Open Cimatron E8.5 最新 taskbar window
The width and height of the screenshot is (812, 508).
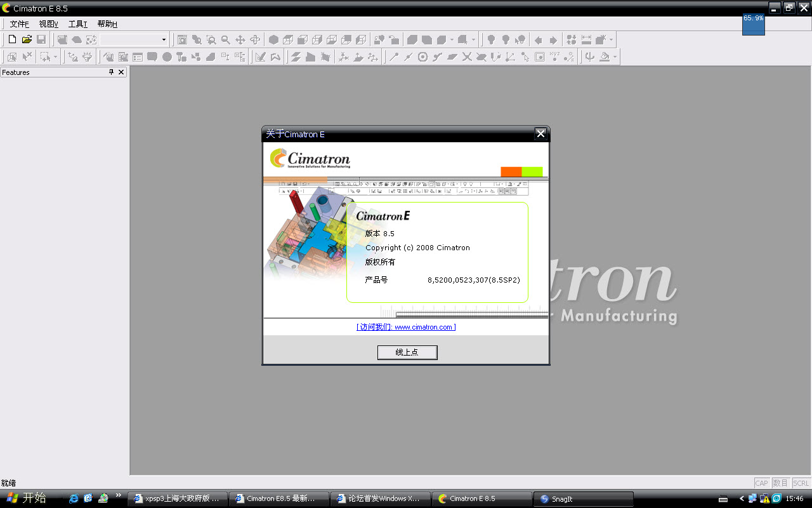click(278, 498)
